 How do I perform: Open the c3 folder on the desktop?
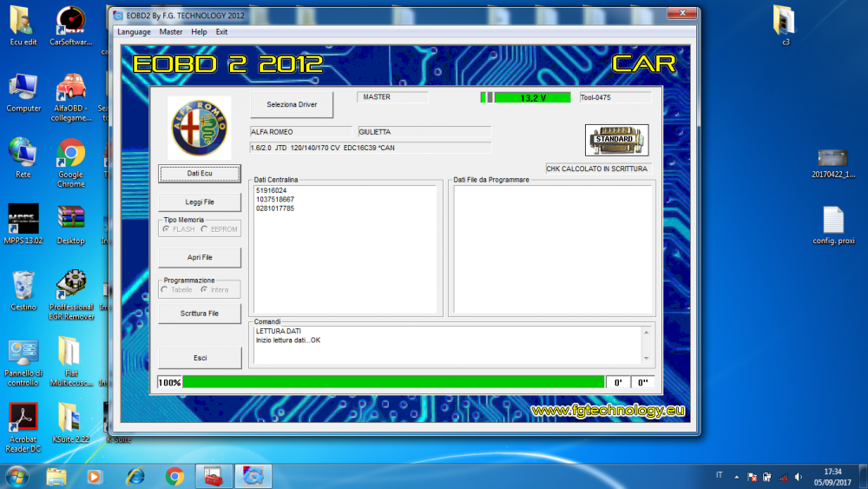[x=785, y=25]
